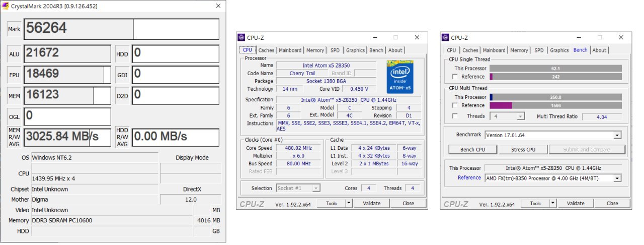Click the OS row Windows NT6.2
This screenshot has width=644, height=245.
95,158
